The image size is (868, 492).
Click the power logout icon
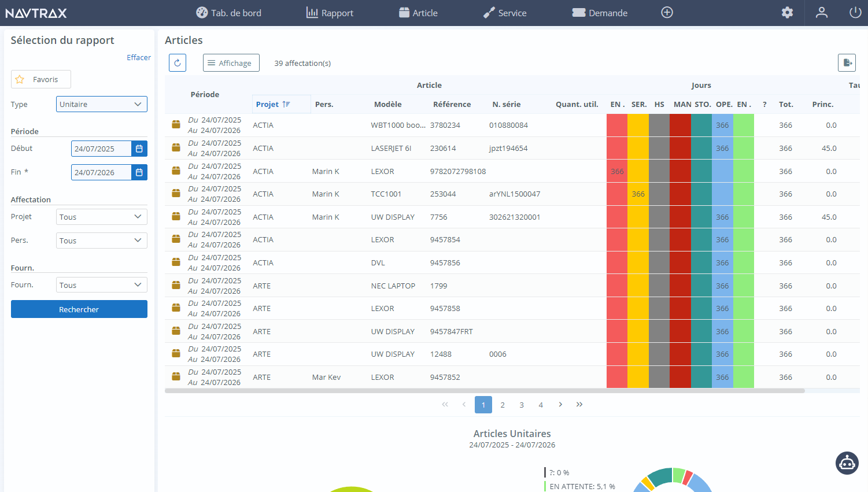pyautogui.click(x=855, y=13)
